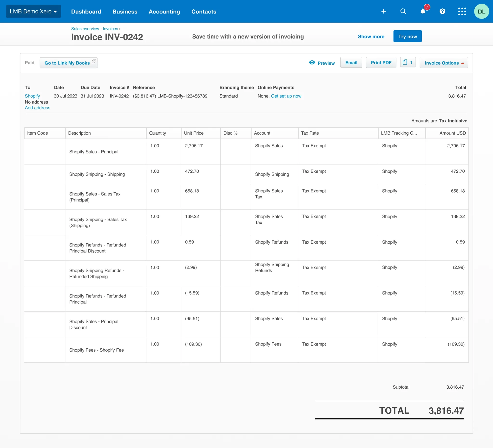
Task: Select the Tax Rate column header
Action: coord(338,133)
